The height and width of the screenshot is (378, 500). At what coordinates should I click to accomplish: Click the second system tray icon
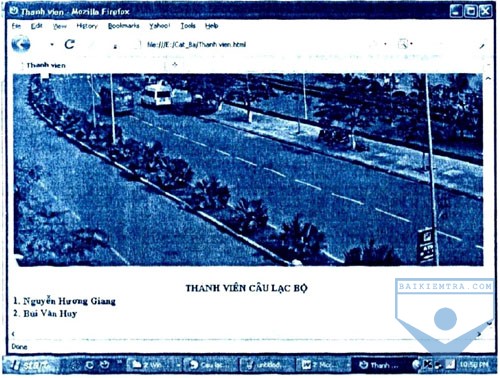point(428,365)
